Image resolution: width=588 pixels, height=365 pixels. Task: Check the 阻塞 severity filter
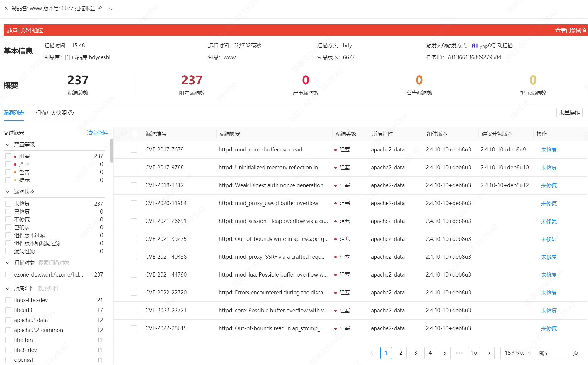point(8,156)
